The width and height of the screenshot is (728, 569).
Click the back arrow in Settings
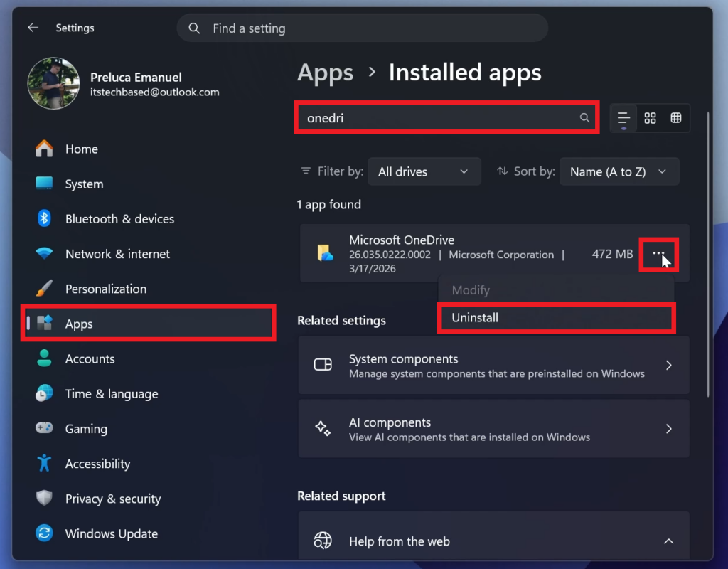(33, 28)
